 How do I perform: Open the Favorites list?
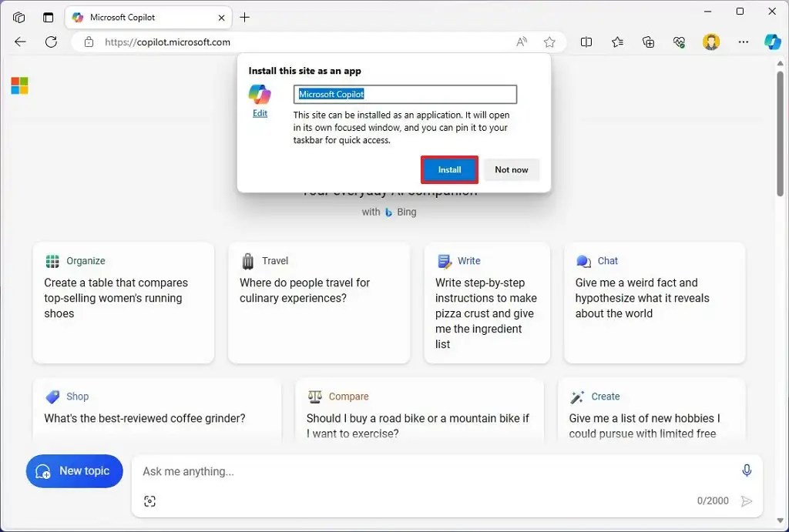(617, 42)
